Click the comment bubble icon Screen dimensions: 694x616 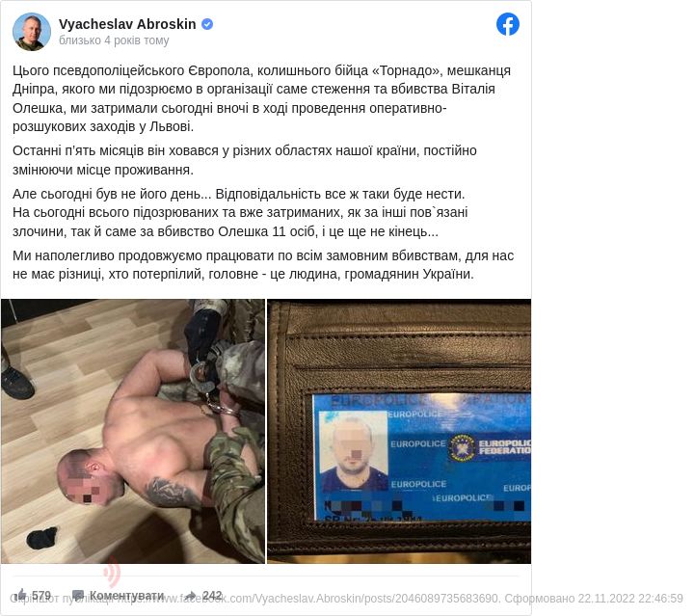(78, 595)
